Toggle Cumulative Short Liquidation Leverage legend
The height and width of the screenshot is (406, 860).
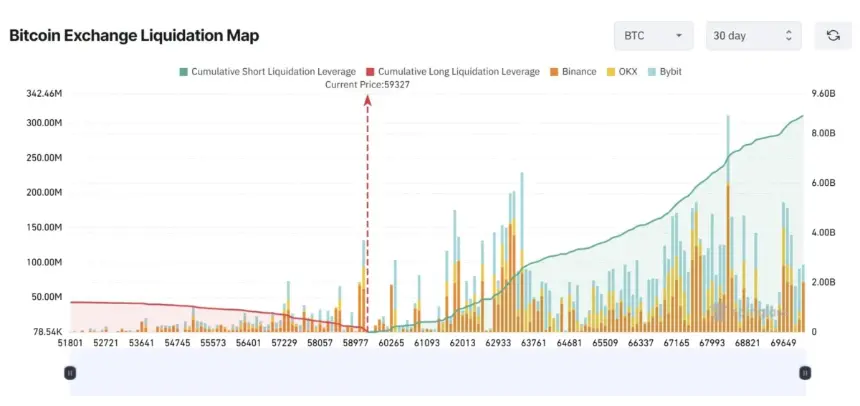pos(268,72)
